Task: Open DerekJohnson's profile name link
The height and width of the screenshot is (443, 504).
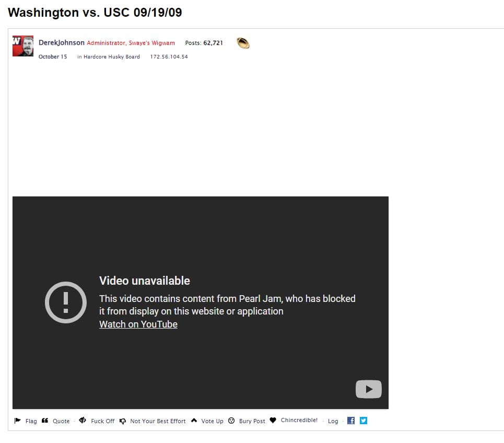Action: point(62,43)
